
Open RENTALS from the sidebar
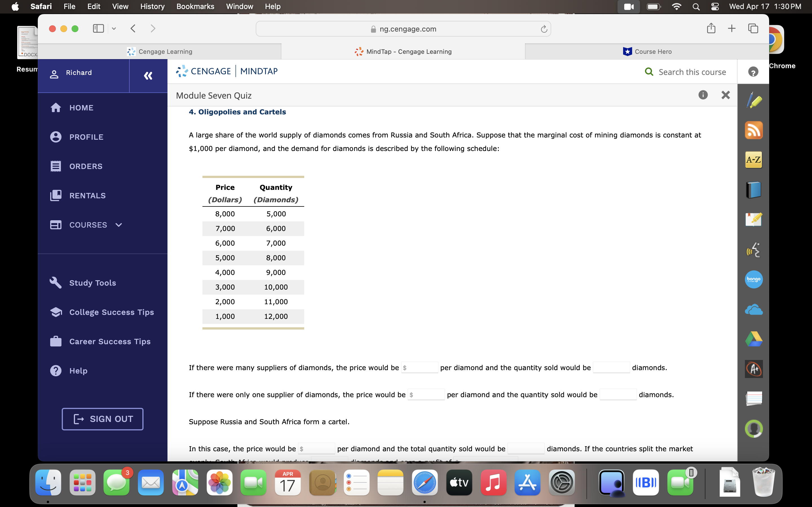(x=87, y=195)
